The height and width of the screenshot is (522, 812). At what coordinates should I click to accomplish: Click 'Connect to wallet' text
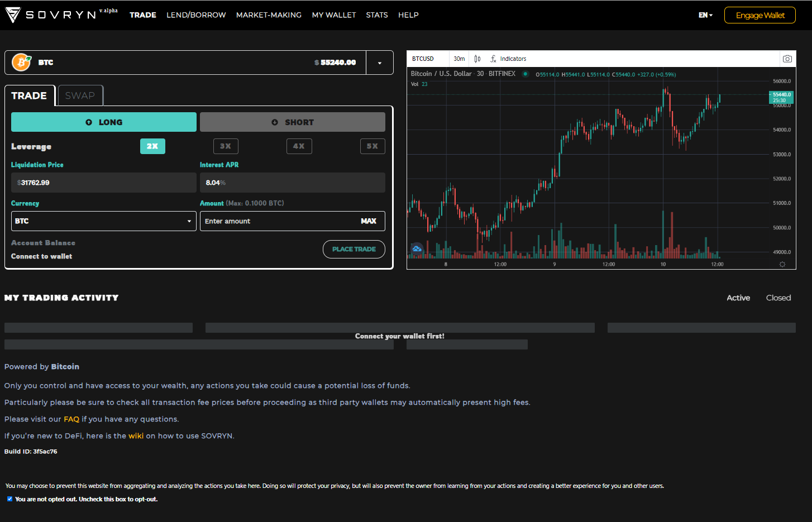tap(42, 256)
